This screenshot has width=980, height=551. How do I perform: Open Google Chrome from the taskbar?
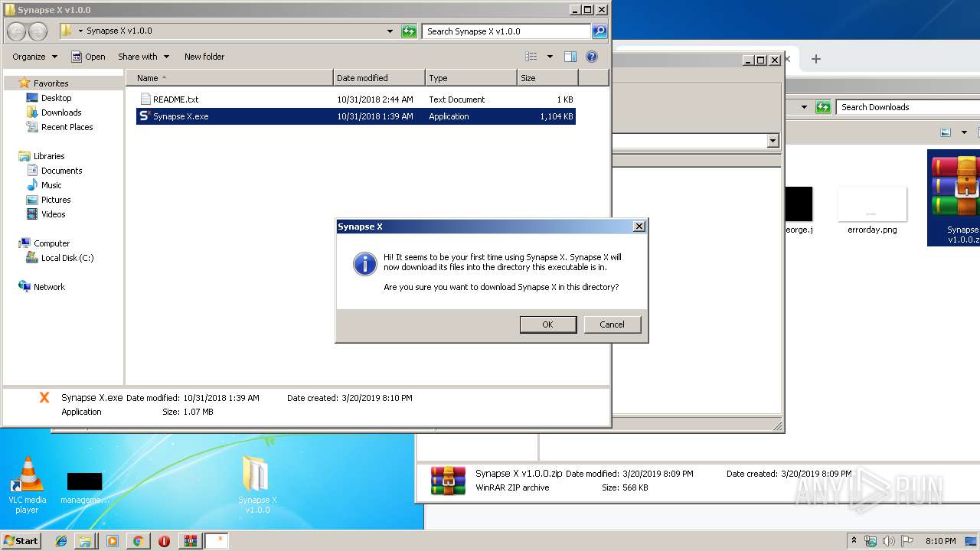tap(138, 541)
